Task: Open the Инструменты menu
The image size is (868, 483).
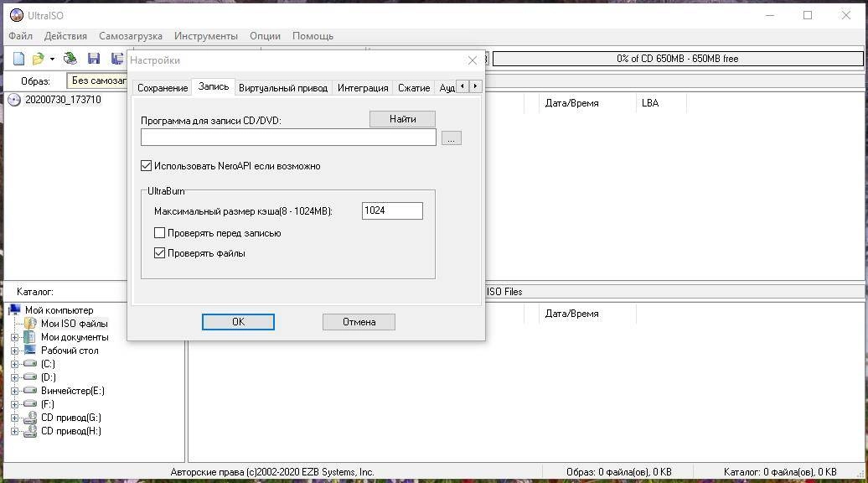Action: click(206, 36)
